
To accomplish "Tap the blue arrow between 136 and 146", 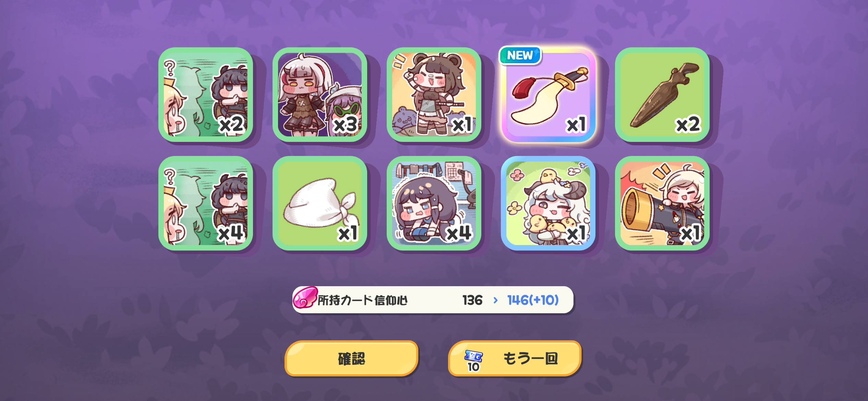I will point(495,300).
